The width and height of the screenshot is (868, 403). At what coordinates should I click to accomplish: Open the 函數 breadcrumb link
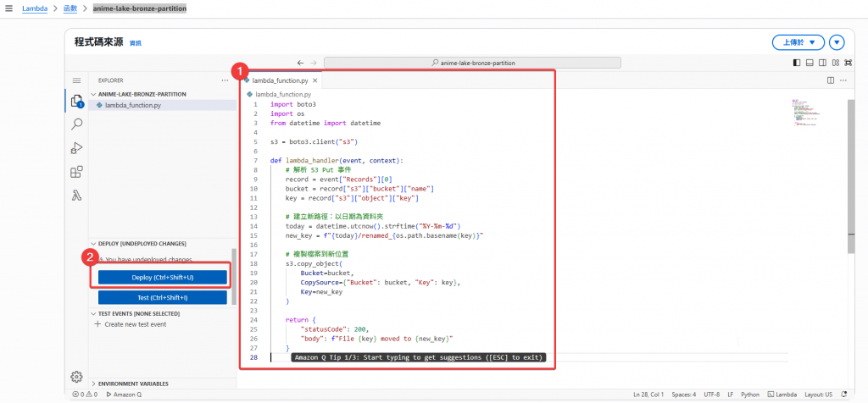coord(70,8)
